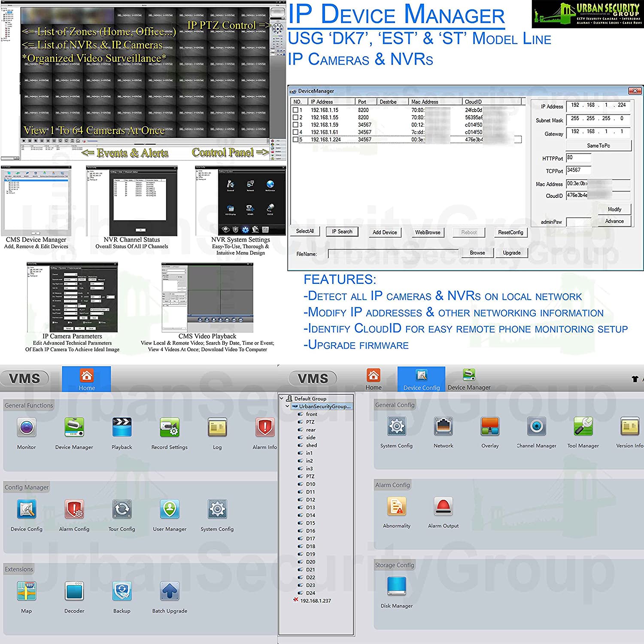644x644 pixels.
Task: Switch to Home tab in right VMS window
Action: [x=374, y=379]
